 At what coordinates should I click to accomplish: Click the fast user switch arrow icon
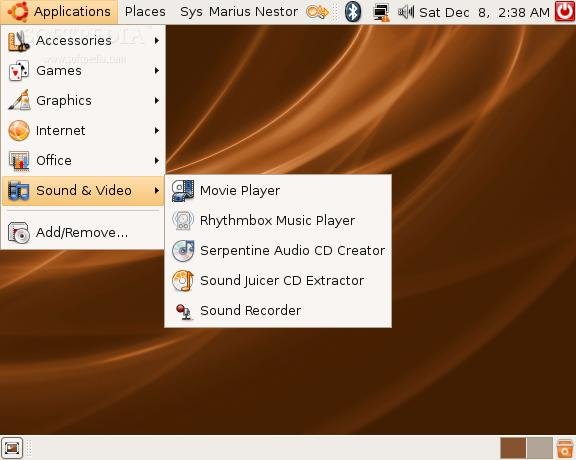[x=317, y=12]
